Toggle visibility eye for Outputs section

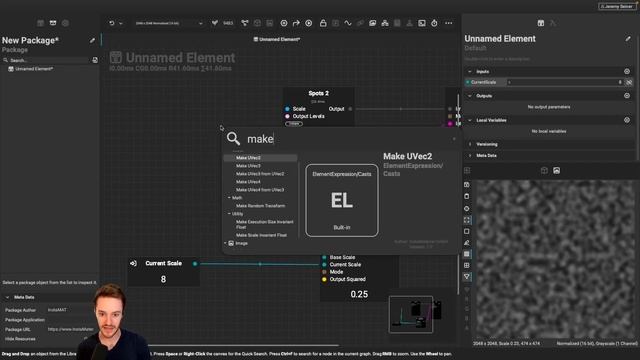click(x=627, y=96)
